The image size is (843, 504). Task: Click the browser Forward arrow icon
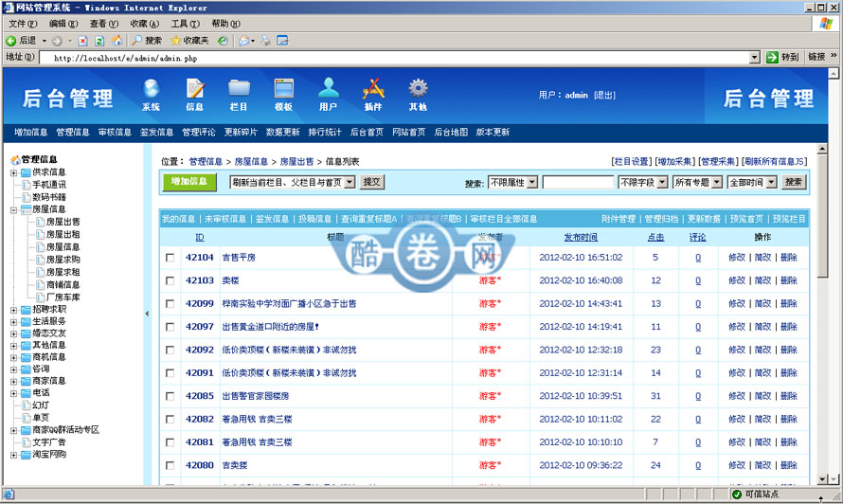[57, 41]
